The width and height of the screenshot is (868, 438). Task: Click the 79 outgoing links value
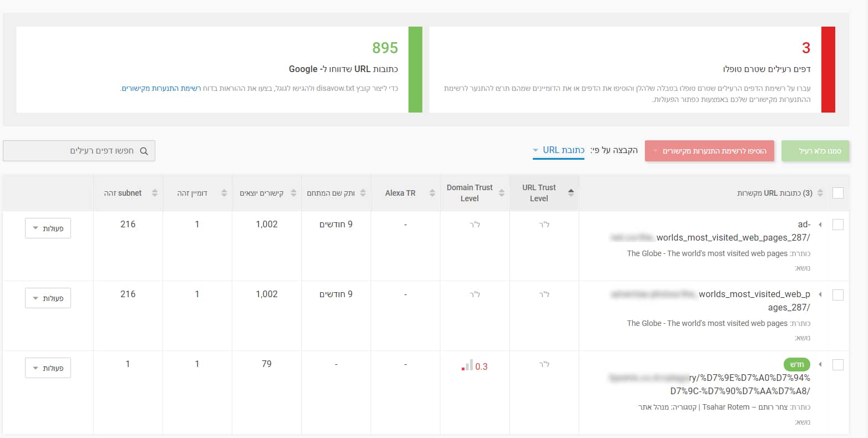point(266,364)
